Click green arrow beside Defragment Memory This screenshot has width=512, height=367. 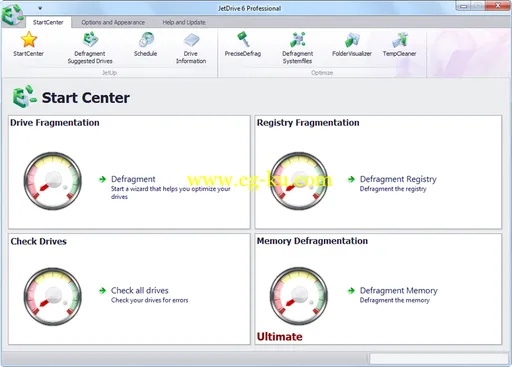351,291
